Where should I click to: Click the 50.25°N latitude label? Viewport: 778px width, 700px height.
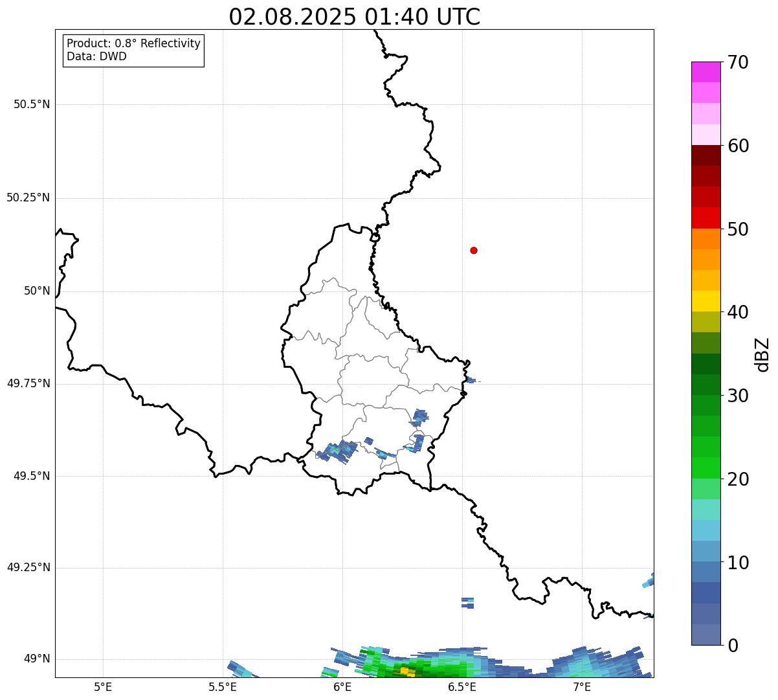click(x=28, y=198)
